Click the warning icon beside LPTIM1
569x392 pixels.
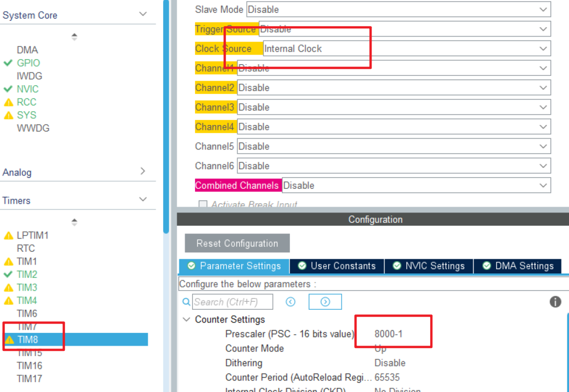tap(8, 236)
